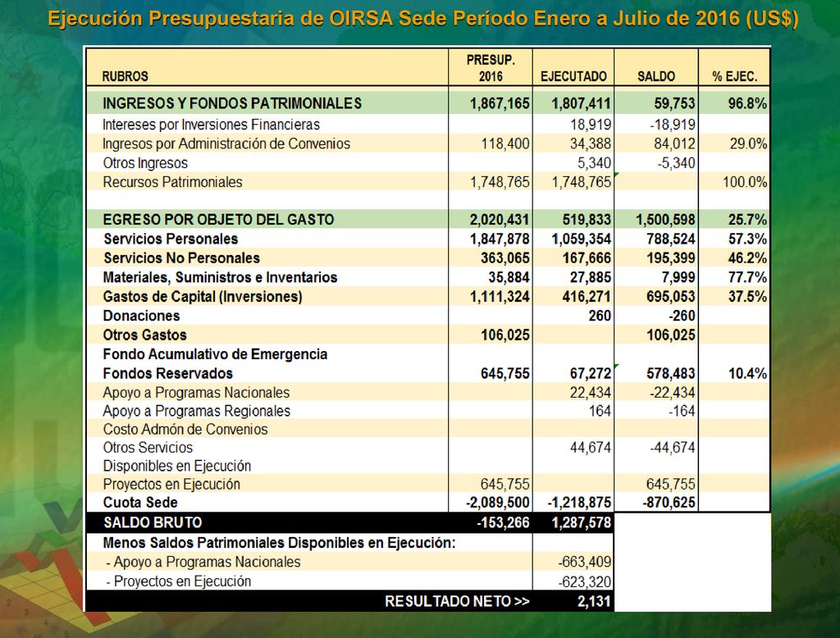Select the 'Servicios Personales' label

pos(171,239)
